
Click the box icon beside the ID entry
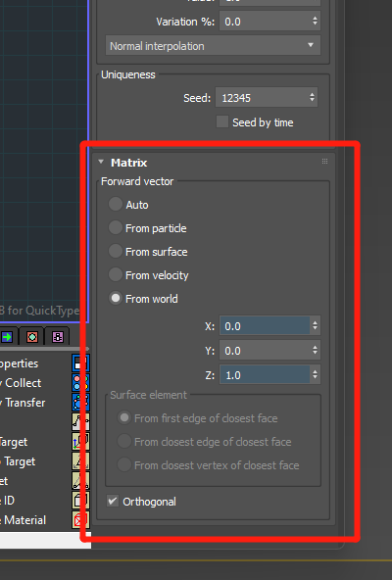tap(80, 501)
